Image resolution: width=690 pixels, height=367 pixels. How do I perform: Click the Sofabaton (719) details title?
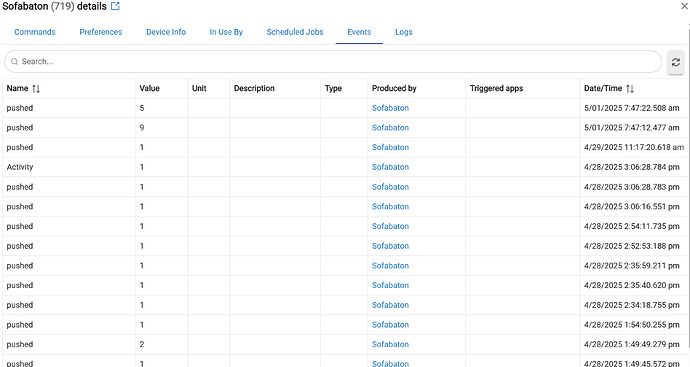pyautogui.click(x=55, y=6)
